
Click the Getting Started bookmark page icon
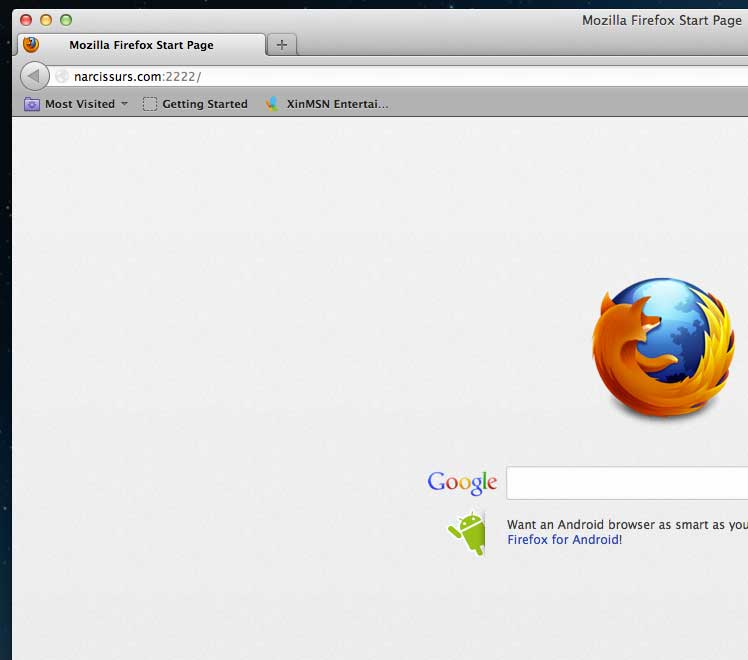[150, 104]
